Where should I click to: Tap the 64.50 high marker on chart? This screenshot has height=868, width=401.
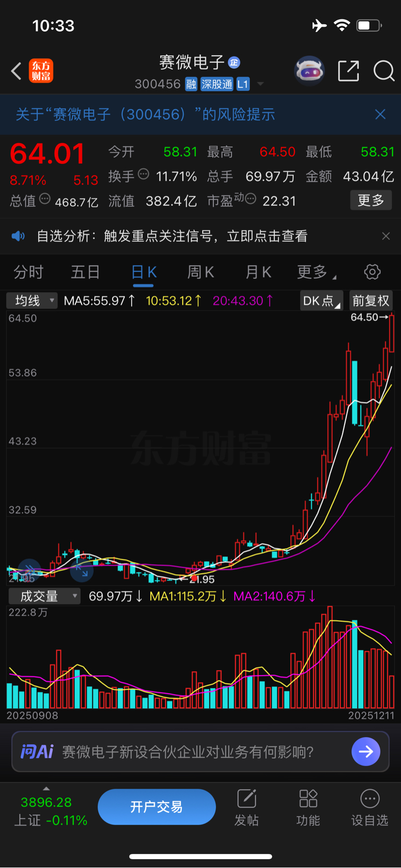(370, 317)
